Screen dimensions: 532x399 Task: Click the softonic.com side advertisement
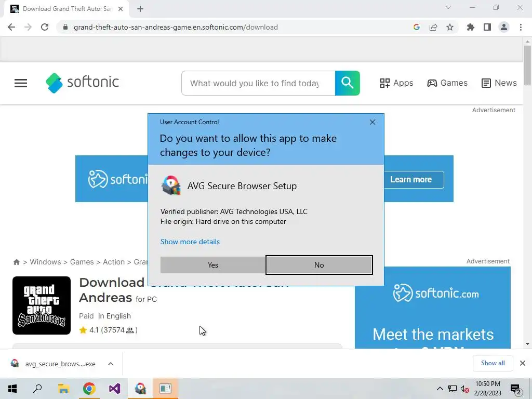[433, 308]
